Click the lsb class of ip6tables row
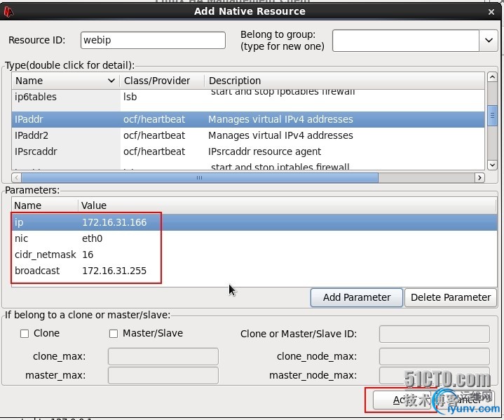Viewport: 504px width, 420px height. click(130, 97)
